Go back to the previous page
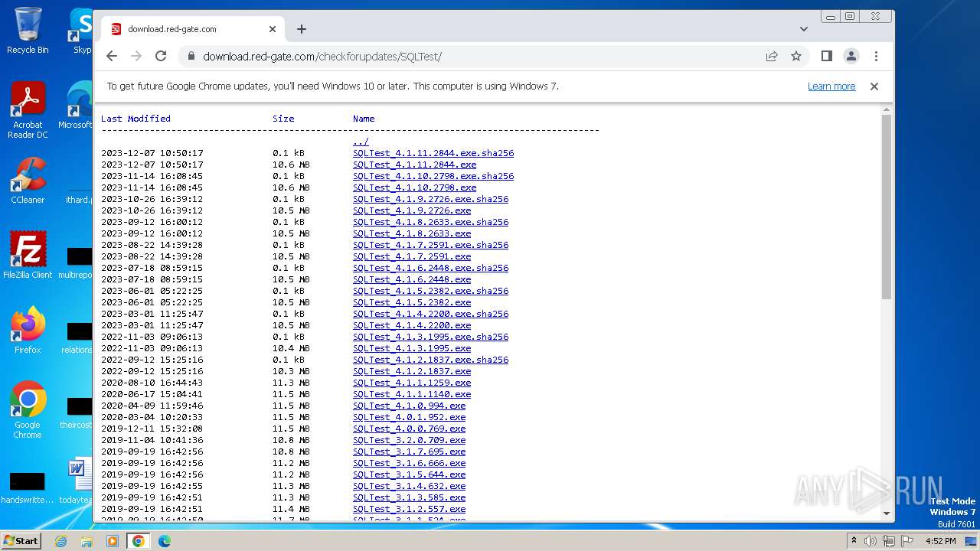Screen dimensions: 980x551 (112, 56)
